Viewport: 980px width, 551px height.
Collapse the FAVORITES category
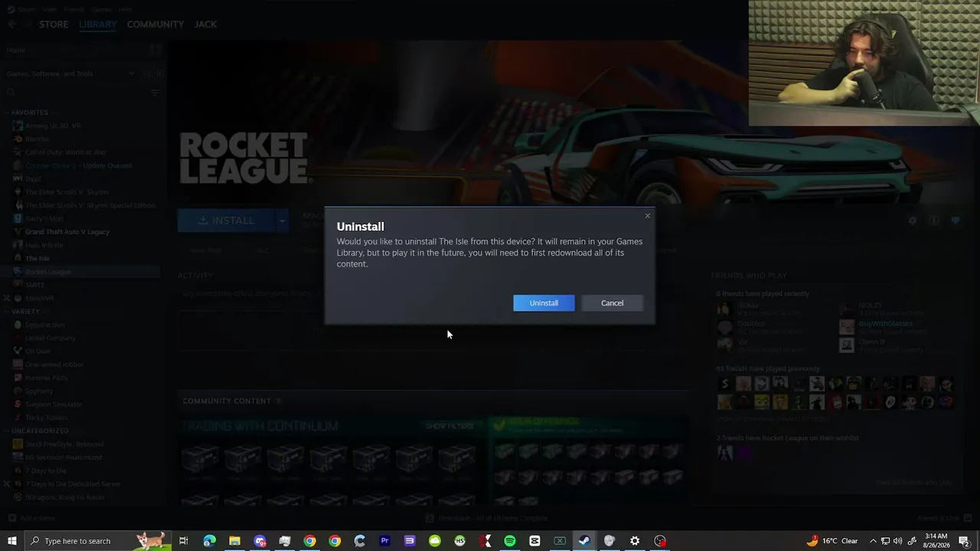point(29,112)
